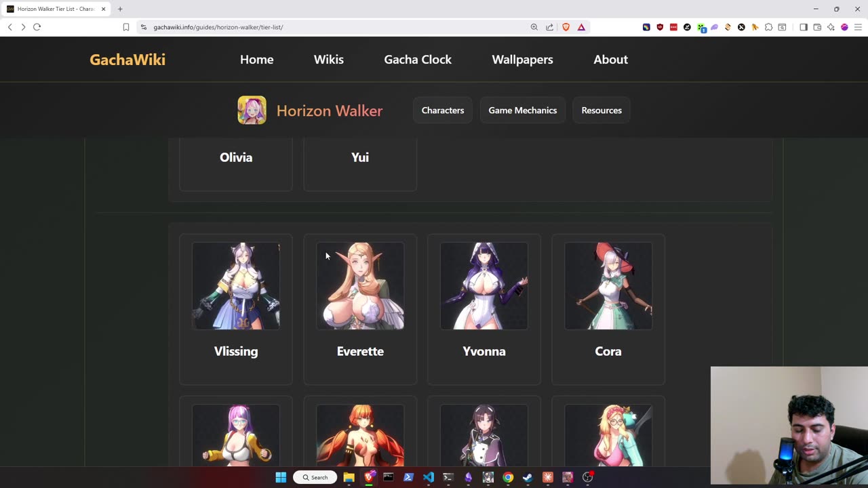Click the site settings icon beside URL
Viewport: 868px width, 488px height.
click(x=143, y=27)
